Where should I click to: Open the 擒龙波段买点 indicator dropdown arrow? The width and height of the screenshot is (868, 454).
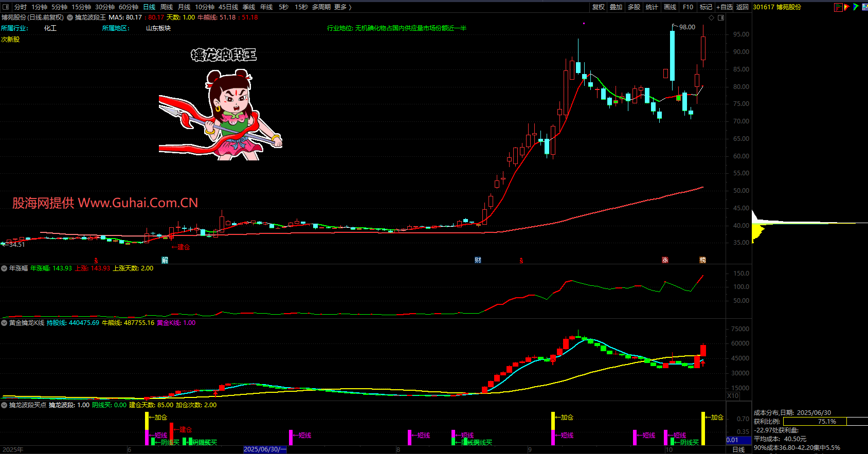(4, 405)
